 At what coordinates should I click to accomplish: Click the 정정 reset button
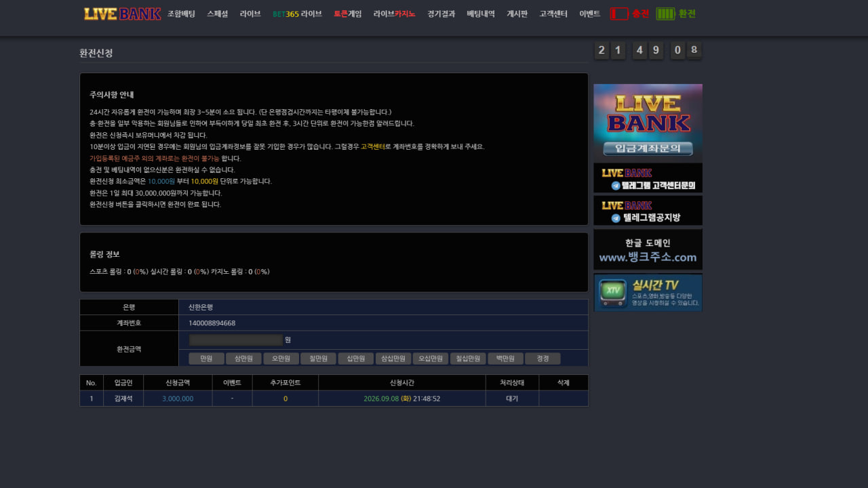click(x=542, y=359)
